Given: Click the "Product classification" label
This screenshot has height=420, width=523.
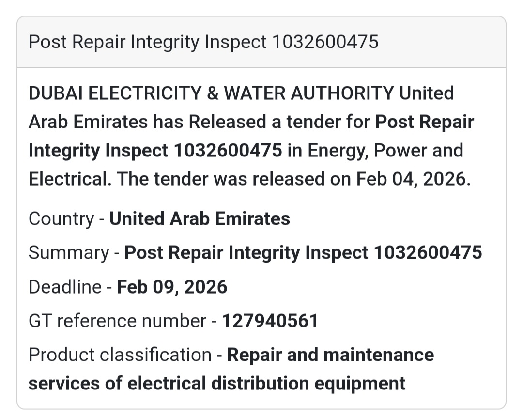Looking at the screenshot, I should [120, 355].
